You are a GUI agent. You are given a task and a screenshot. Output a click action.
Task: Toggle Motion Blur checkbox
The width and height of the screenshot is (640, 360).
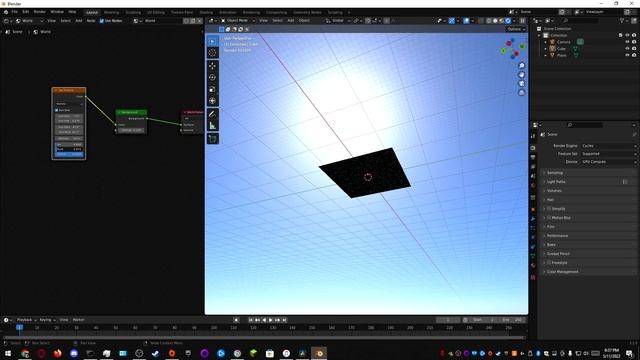[x=549, y=218]
